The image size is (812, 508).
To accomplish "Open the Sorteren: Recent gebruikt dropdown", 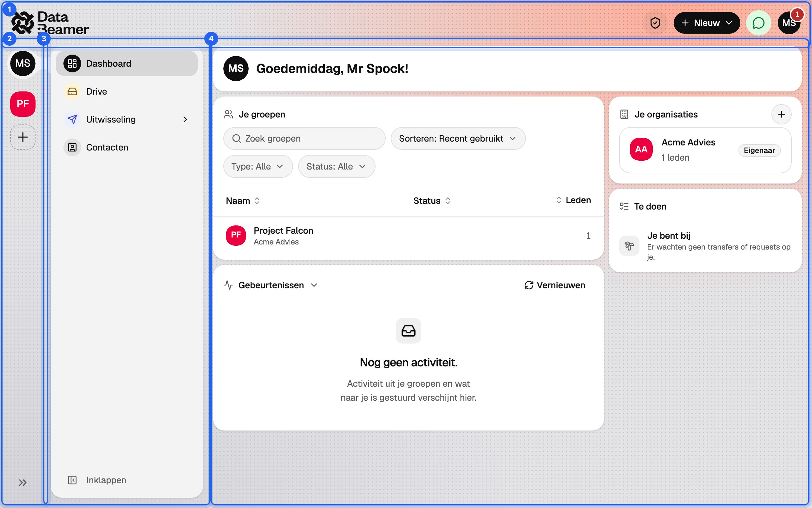I will pyautogui.click(x=458, y=138).
